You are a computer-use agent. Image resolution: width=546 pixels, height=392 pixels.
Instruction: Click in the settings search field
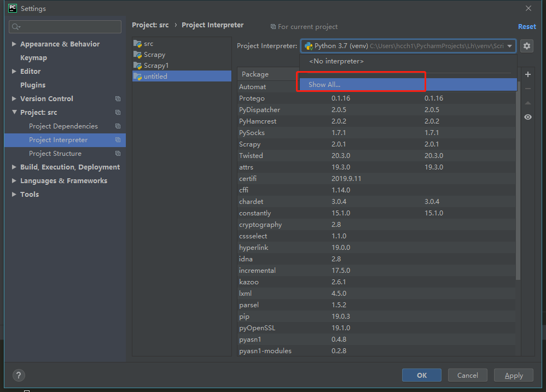65,27
